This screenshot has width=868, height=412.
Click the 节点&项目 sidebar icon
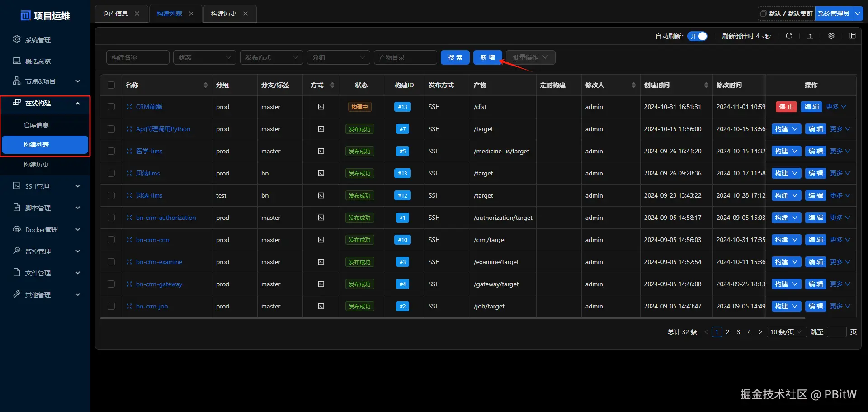pyautogui.click(x=17, y=81)
